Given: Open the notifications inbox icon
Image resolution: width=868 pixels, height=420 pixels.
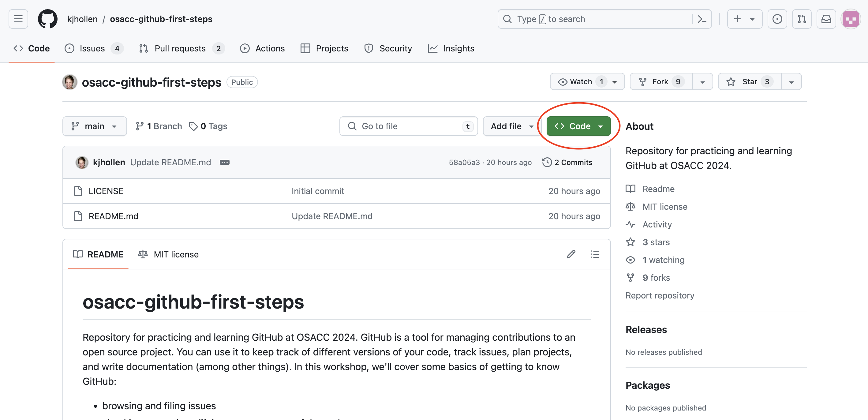Looking at the screenshot, I should pyautogui.click(x=826, y=19).
